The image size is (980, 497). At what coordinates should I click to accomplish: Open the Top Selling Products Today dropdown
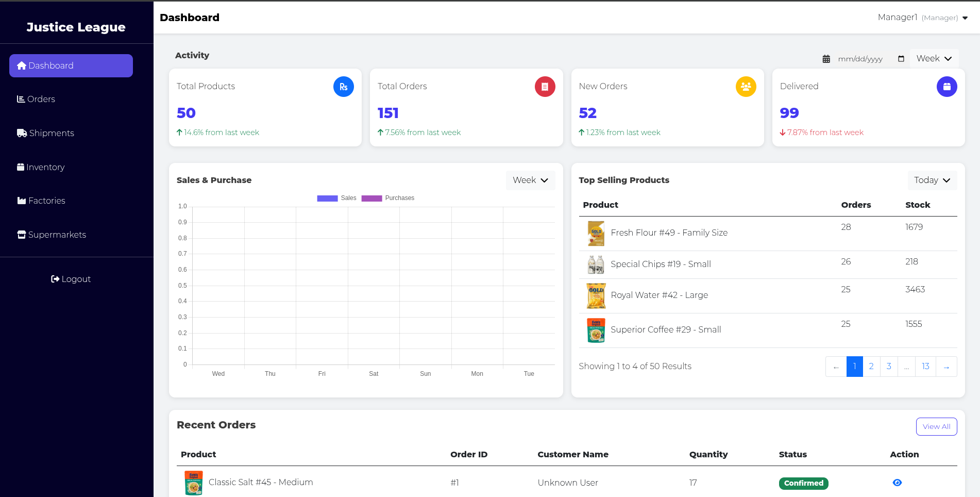[x=932, y=180]
